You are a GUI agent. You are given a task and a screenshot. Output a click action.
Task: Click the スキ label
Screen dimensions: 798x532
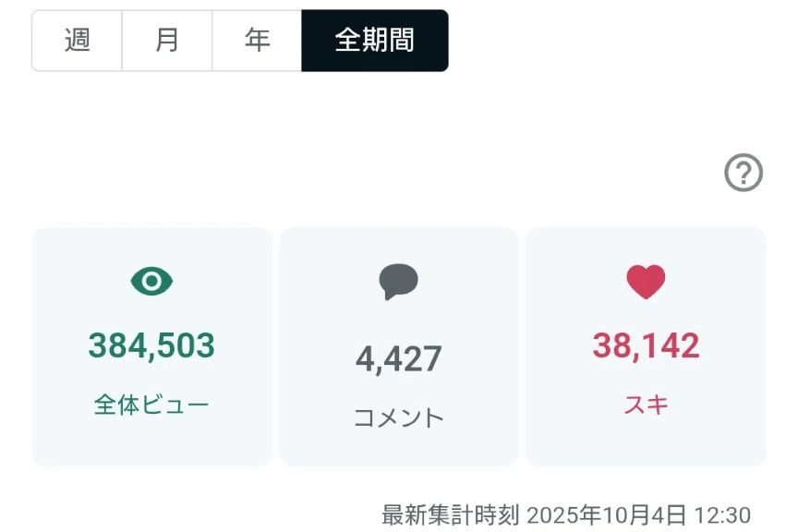pyautogui.click(x=646, y=405)
